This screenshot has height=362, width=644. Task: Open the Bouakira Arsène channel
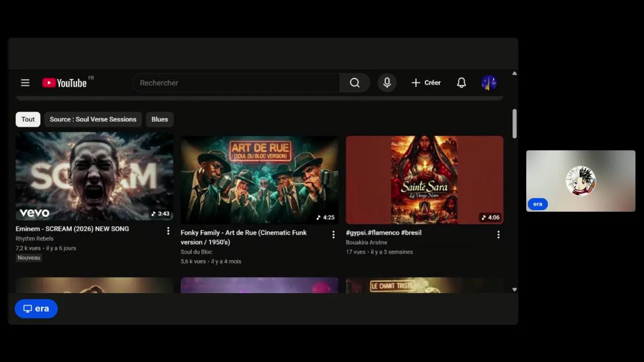tap(367, 242)
